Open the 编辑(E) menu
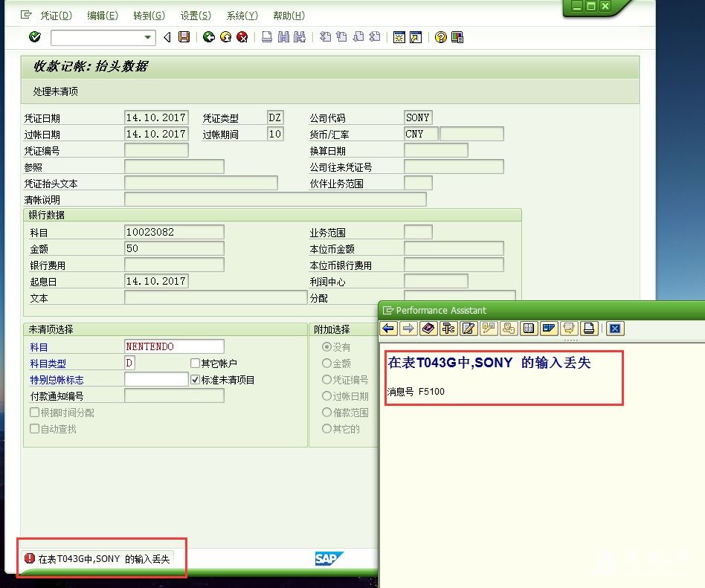Image resolution: width=705 pixels, height=588 pixels. (103, 16)
